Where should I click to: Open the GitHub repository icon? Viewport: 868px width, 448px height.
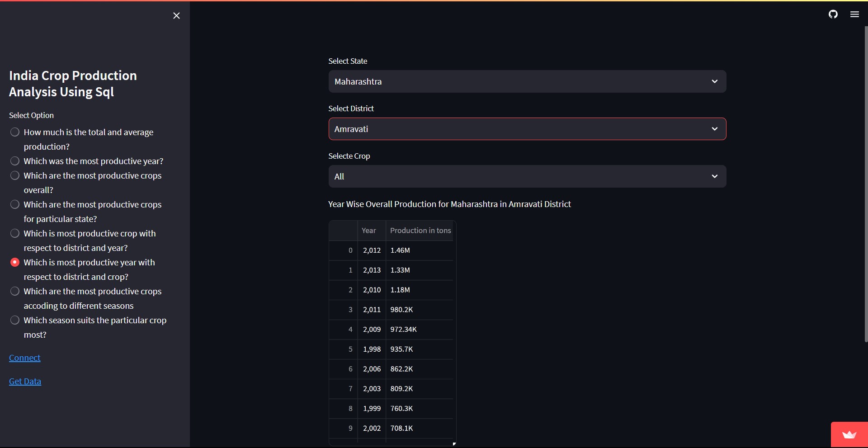(x=833, y=14)
